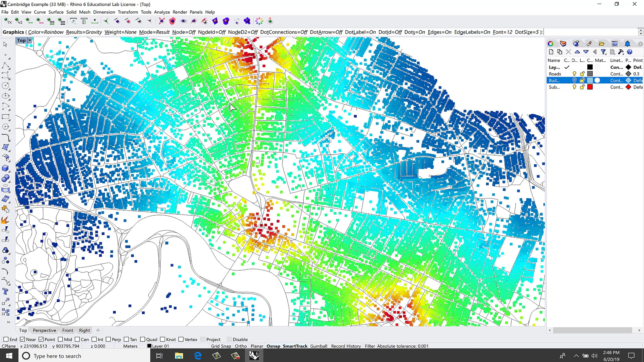Add a new viewport tab with plus
This screenshot has width=644, height=362.
(98, 330)
